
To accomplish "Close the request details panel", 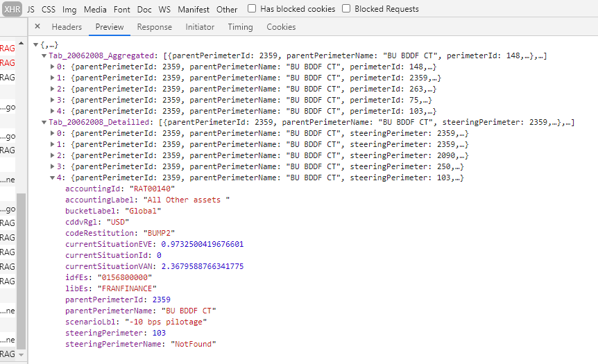I will coord(37,26).
